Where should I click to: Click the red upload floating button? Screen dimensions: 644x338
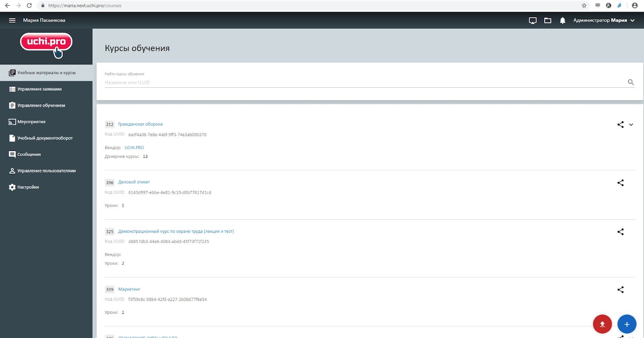pos(602,324)
